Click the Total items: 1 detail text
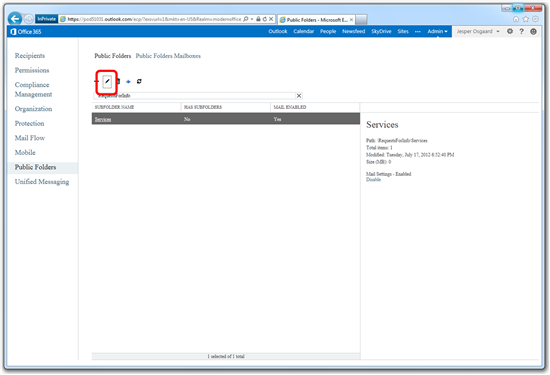Image resolution: width=550 pixels, height=375 pixels. point(379,148)
